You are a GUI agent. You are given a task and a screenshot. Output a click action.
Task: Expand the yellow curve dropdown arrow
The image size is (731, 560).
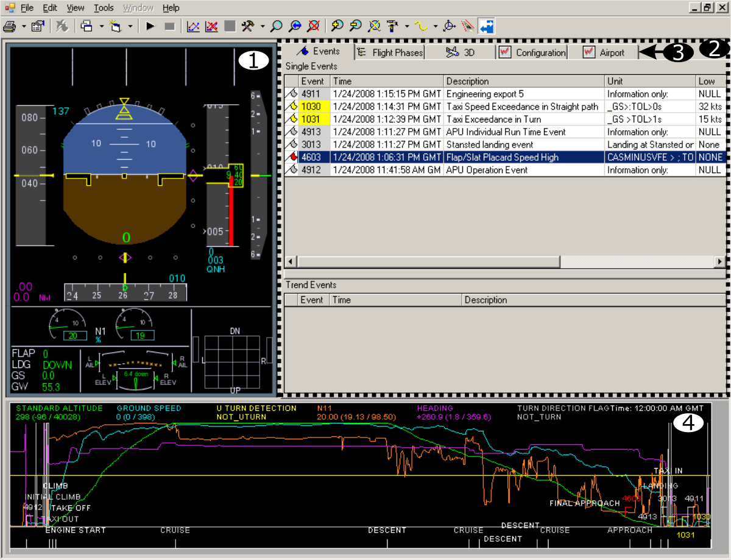(436, 27)
